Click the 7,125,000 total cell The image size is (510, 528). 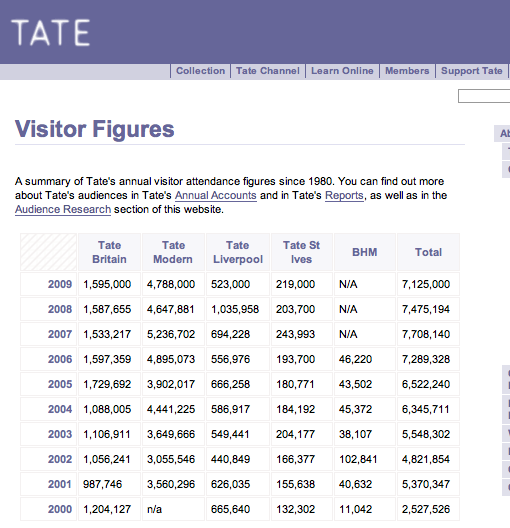coord(428,284)
